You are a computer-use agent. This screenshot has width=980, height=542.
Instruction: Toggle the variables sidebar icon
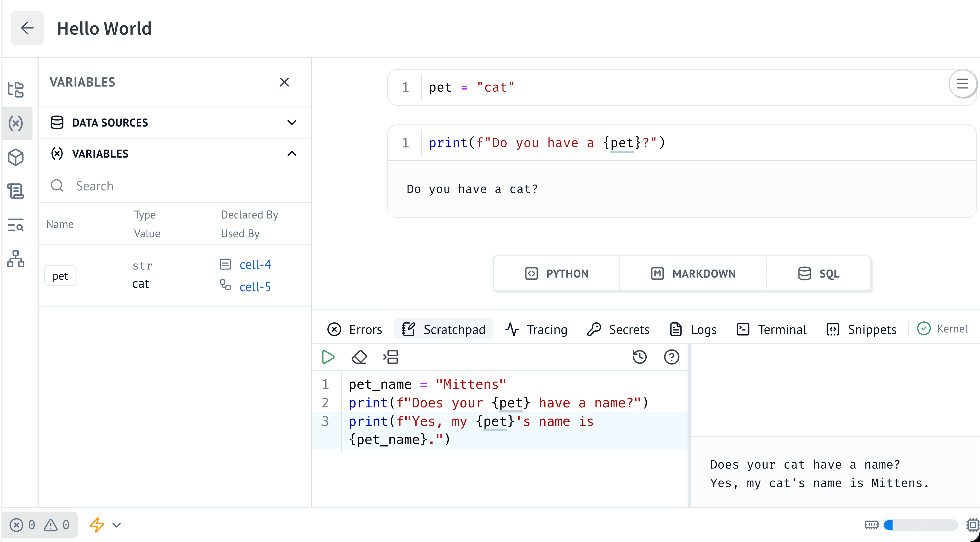(x=16, y=123)
